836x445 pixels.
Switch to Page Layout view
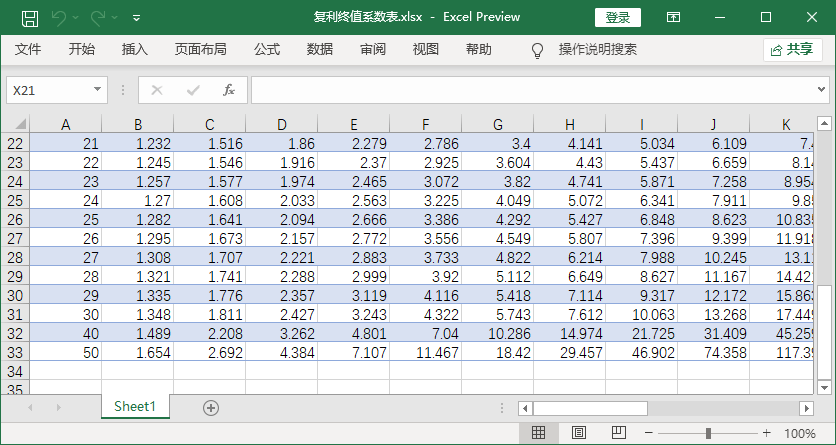578,433
